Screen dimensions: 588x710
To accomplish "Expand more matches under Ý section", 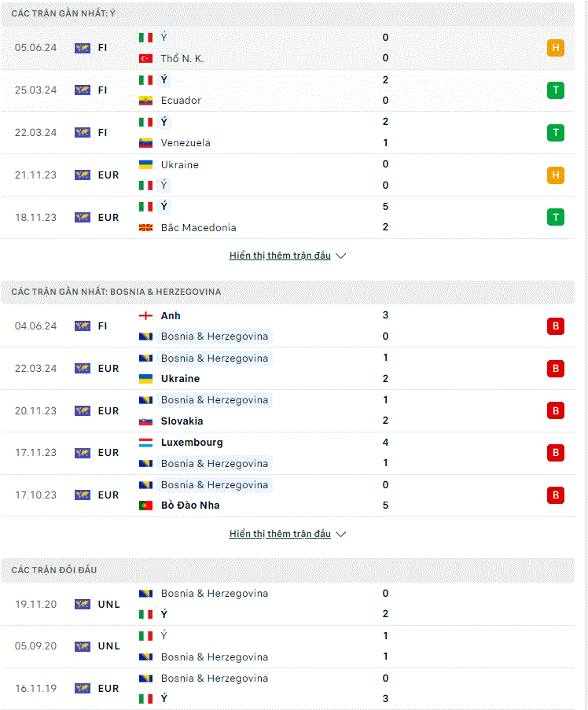I will (x=288, y=256).
